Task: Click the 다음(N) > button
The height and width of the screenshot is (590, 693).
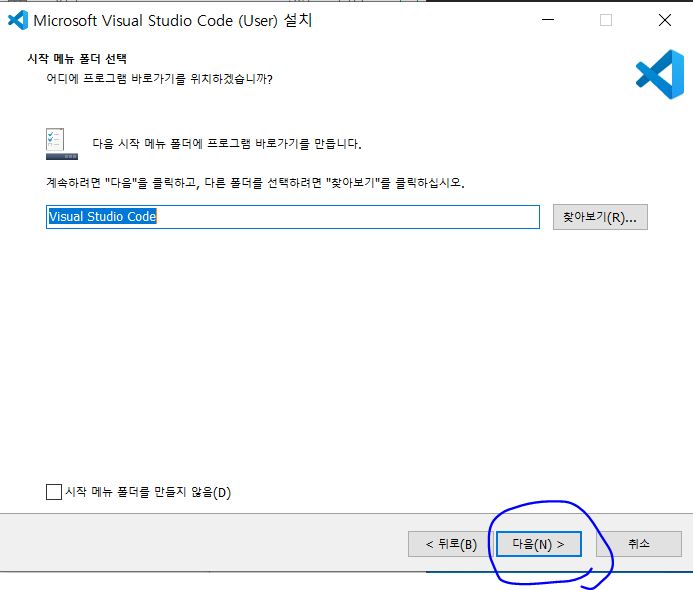Action: (x=538, y=544)
